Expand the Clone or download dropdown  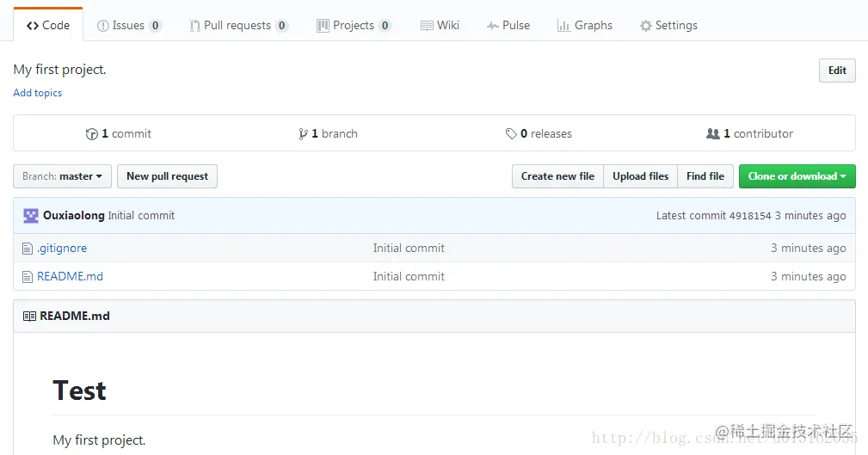(797, 176)
